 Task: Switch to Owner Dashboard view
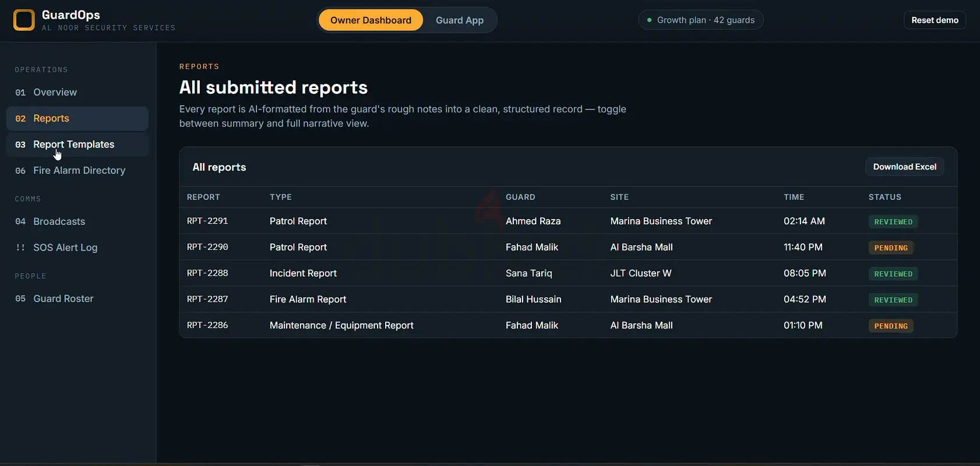tap(371, 20)
